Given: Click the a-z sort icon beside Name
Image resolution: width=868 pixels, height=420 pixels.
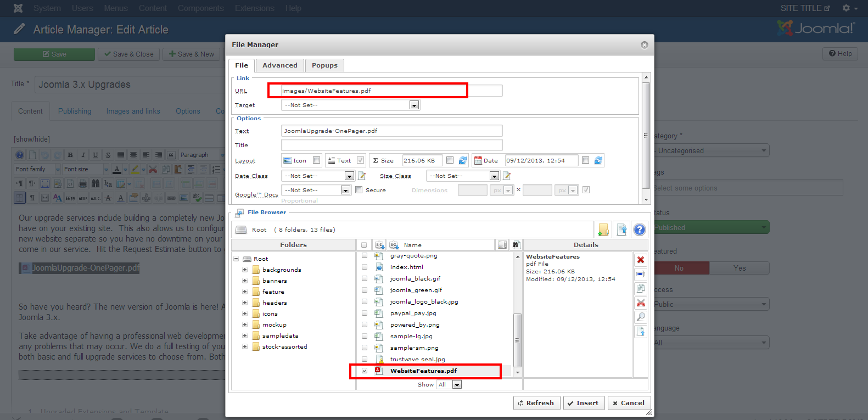Looking at the screenshot, I should pos(394,245).
